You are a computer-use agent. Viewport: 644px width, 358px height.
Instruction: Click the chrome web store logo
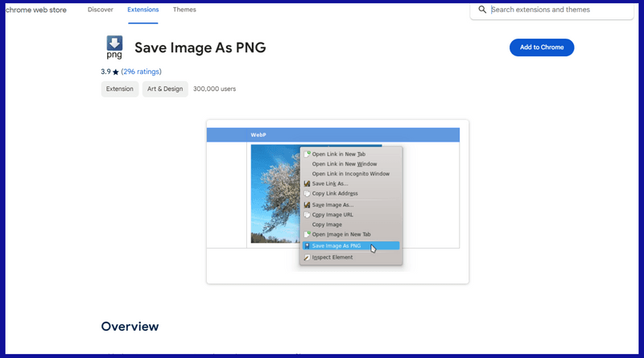click(x=35, y=10)
